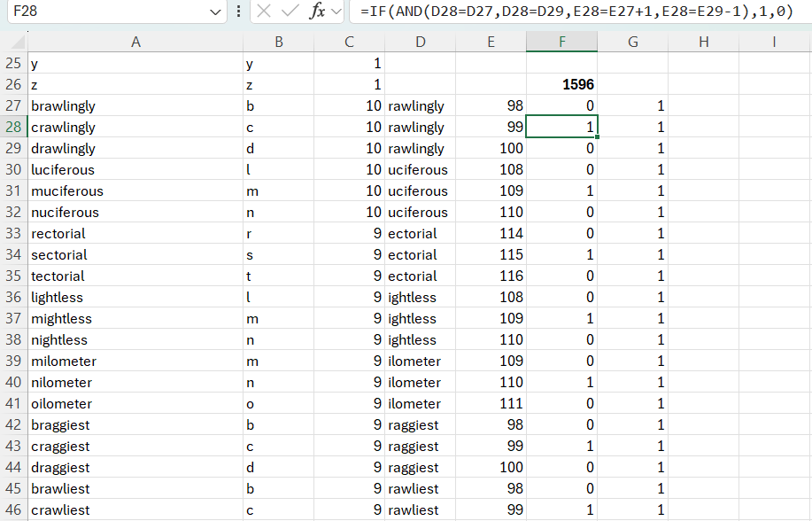This screenshot has width=812, height=521.
Task: Click cell with word muciferous
Action: pos(135,191)
